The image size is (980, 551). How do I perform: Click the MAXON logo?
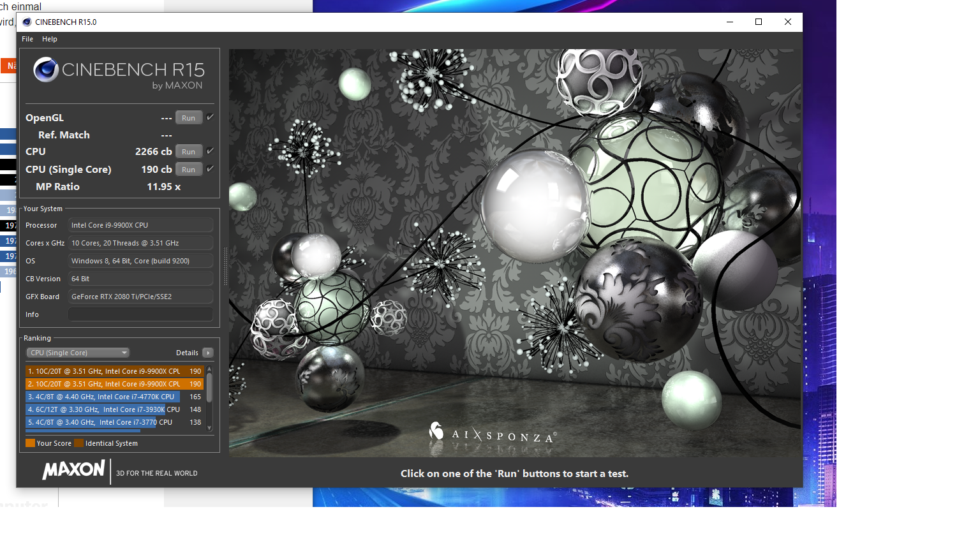[73, 470]
